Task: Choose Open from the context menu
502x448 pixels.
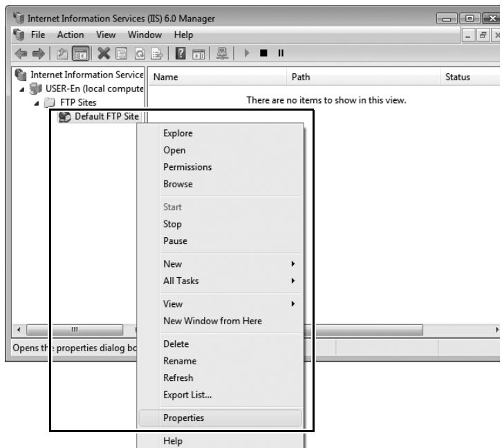Action: click(221, 151)
